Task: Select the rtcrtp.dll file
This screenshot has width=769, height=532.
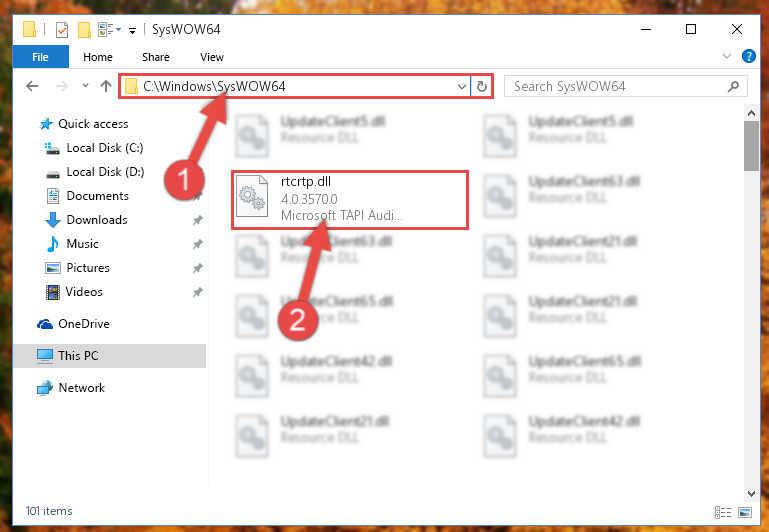Action: click(350, 200)
